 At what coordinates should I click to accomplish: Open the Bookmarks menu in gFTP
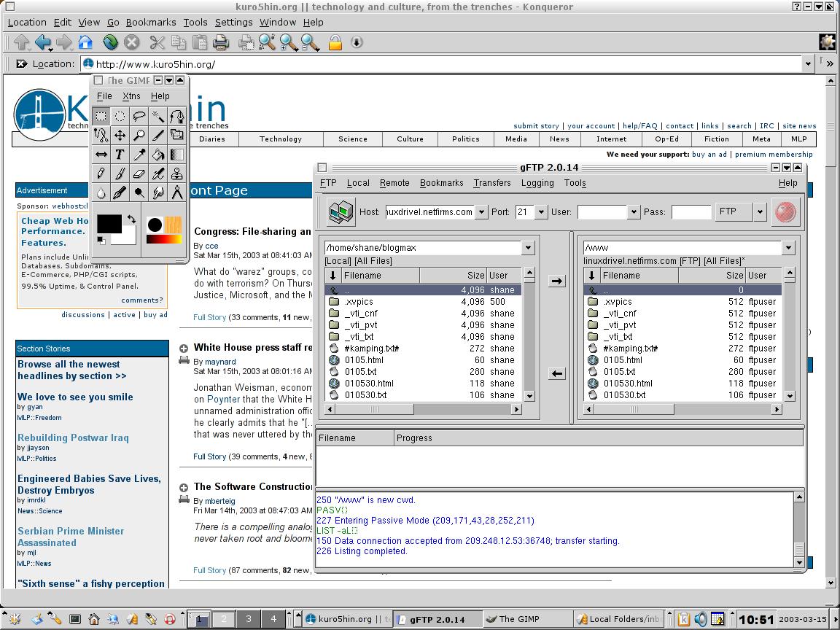pyautogui.click(x=441, y=183)
